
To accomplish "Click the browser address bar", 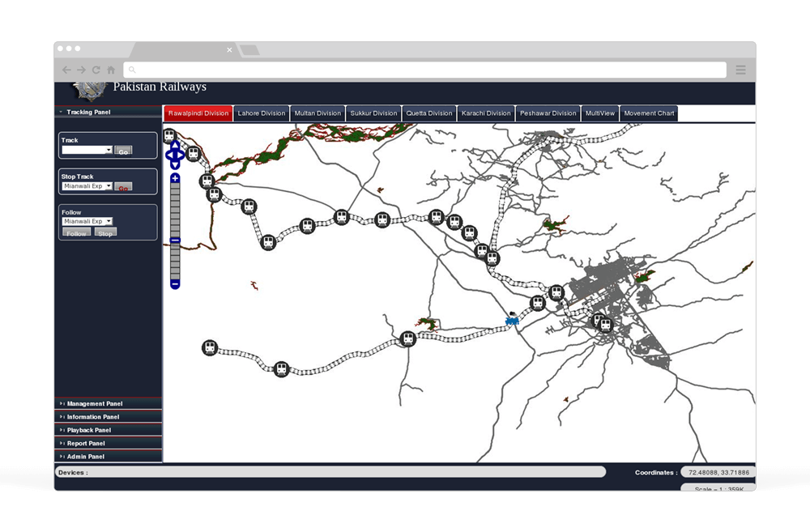I will pos(424,70).
